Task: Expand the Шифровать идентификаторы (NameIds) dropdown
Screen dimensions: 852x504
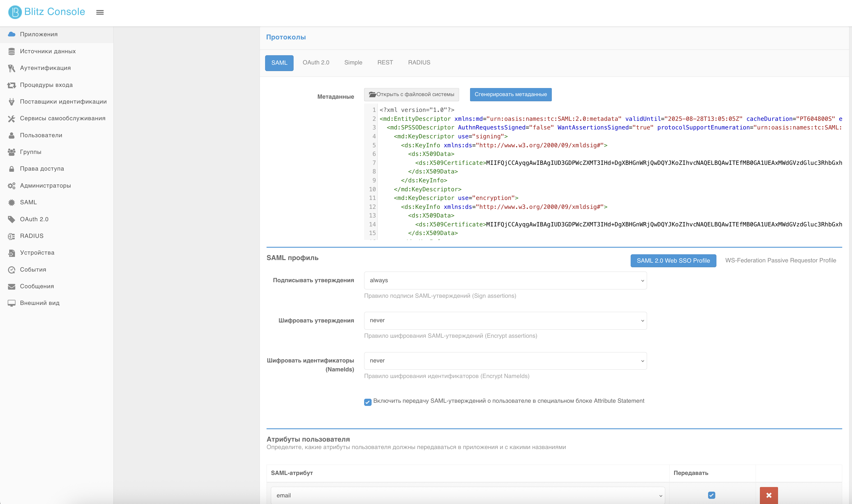Action: (505, 361)
